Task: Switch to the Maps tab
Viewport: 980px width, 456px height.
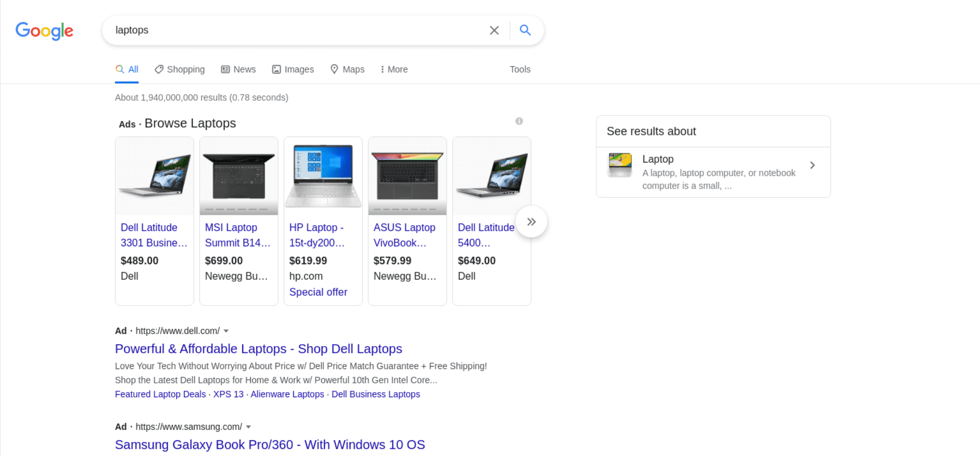Action: coord(347,70)
